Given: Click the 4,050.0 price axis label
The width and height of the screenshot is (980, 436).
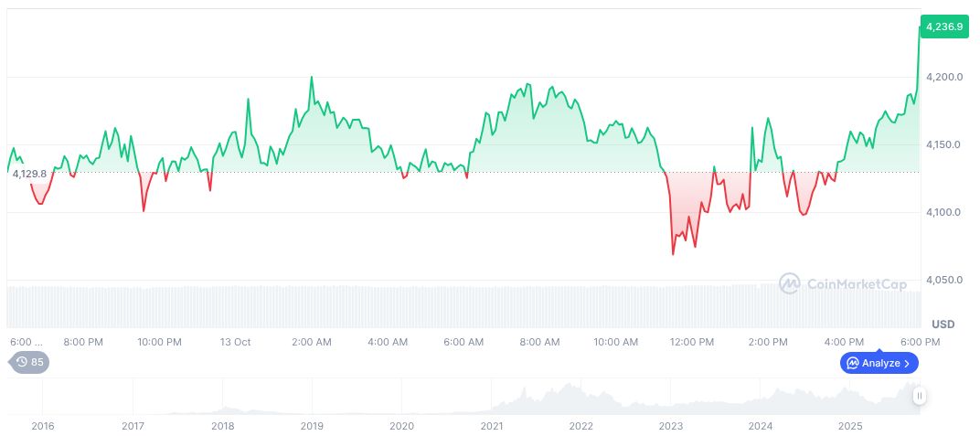Looking at the screenshot, I should pyautogui.click(x=943, y=280).
